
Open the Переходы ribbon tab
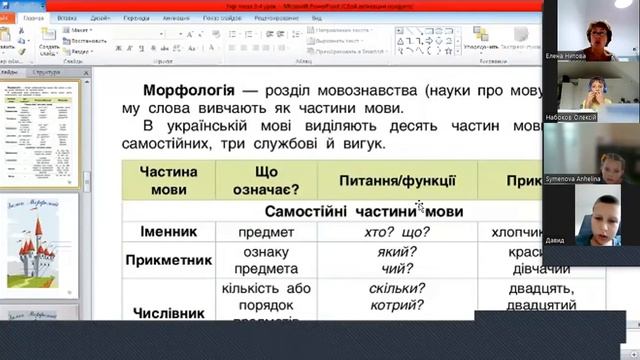tap(136, 18)
